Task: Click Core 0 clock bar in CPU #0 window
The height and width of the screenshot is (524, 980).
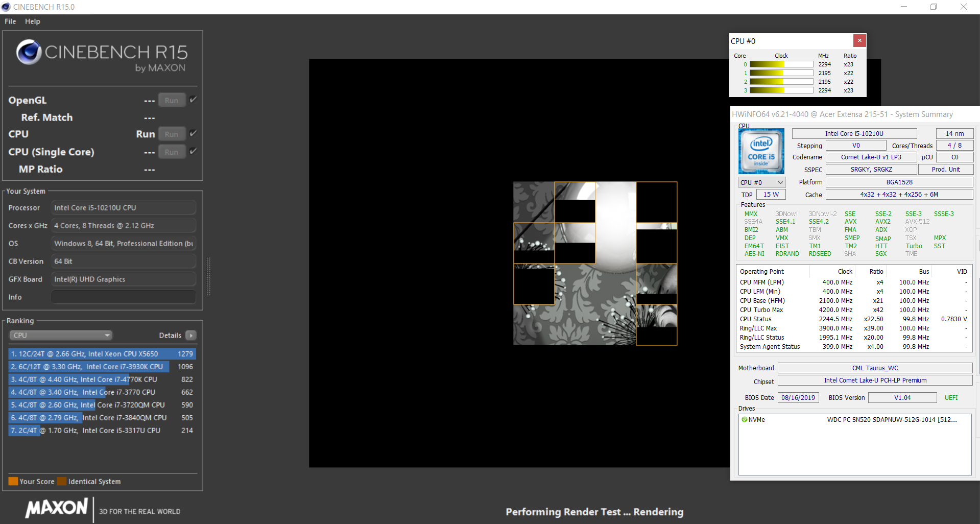Action: tap(781, 64)
